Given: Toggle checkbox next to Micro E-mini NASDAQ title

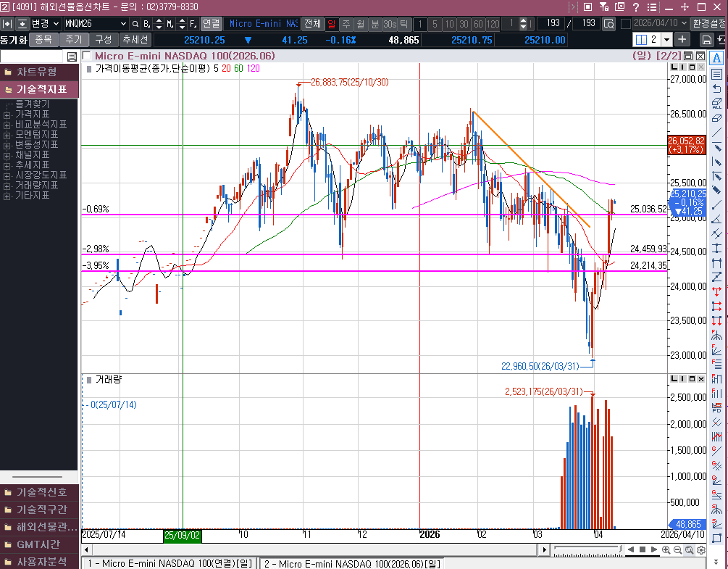Looking at the screenshot, I should click(87, 56).
